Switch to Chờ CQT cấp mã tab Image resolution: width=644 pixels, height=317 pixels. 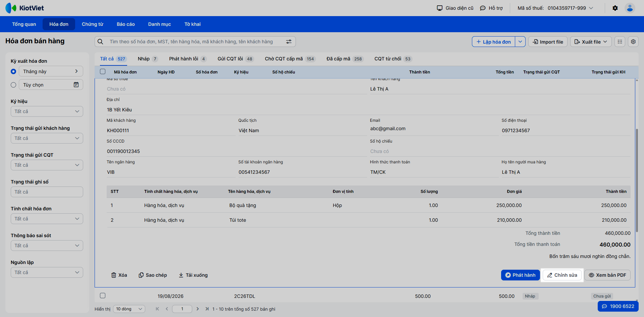point(290,59)
